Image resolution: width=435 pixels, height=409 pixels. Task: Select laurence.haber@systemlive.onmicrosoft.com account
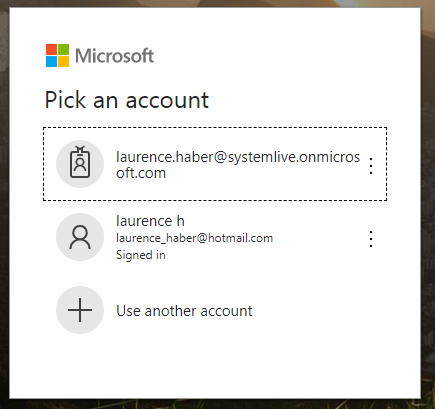click(215, 164)
